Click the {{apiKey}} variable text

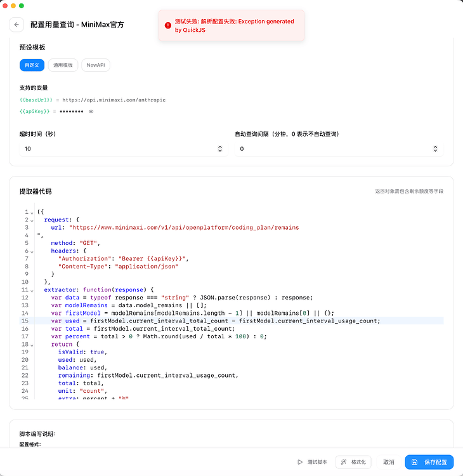click(x=34, y=112)
